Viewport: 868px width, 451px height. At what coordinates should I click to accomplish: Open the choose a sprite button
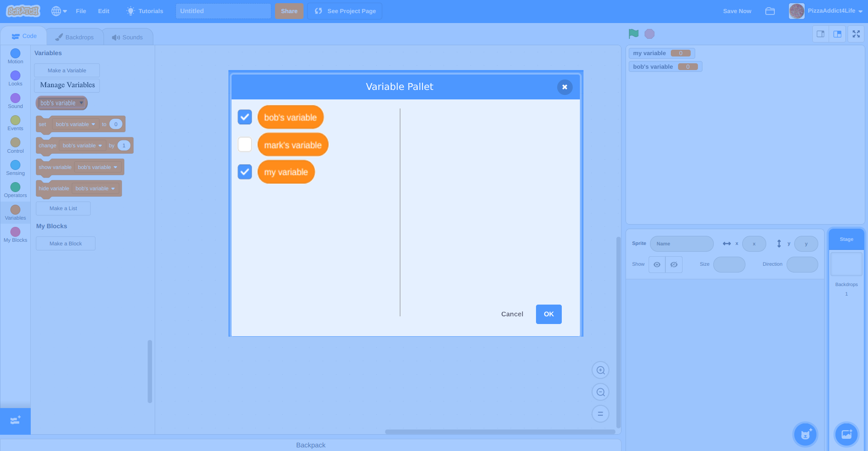(805, 434)
